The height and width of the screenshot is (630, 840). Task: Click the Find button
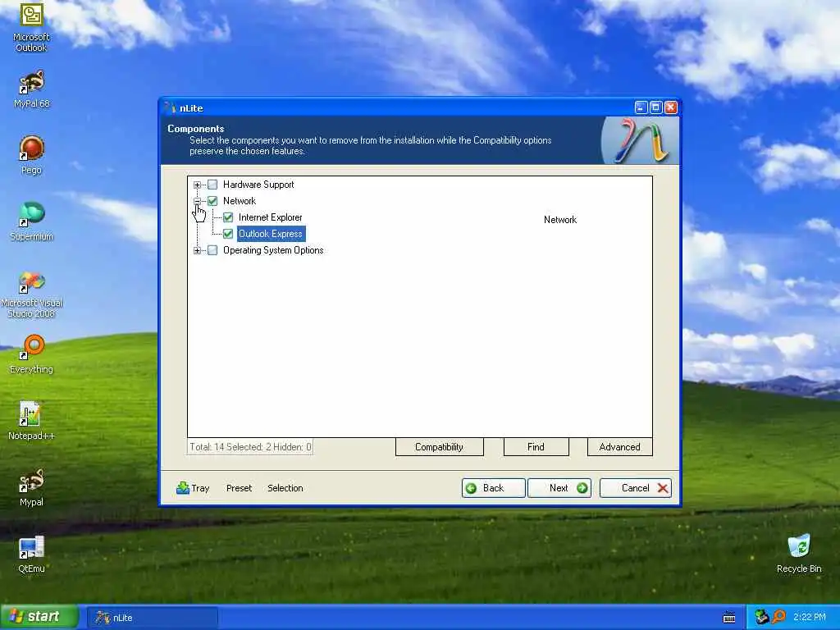point(536,447)
